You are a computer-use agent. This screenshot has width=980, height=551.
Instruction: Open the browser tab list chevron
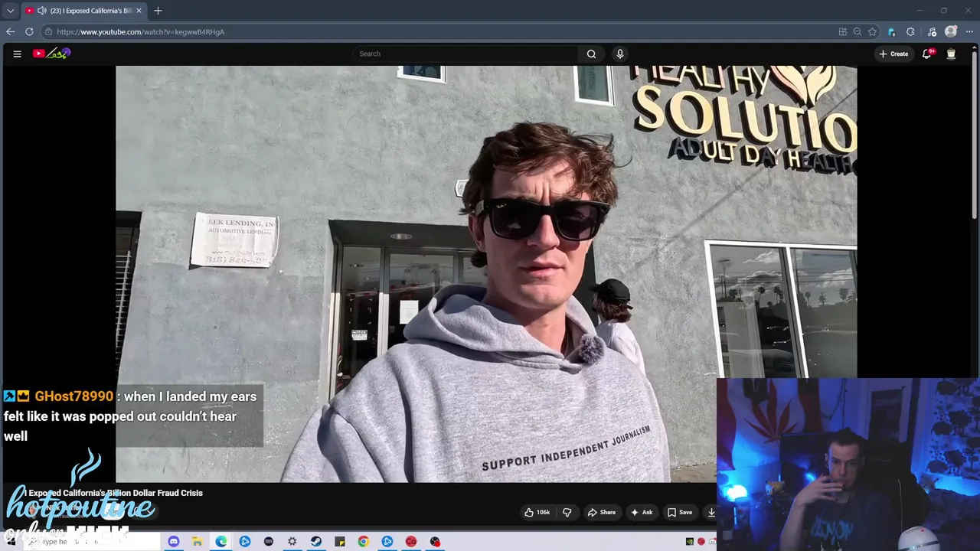tap(10, 11)
